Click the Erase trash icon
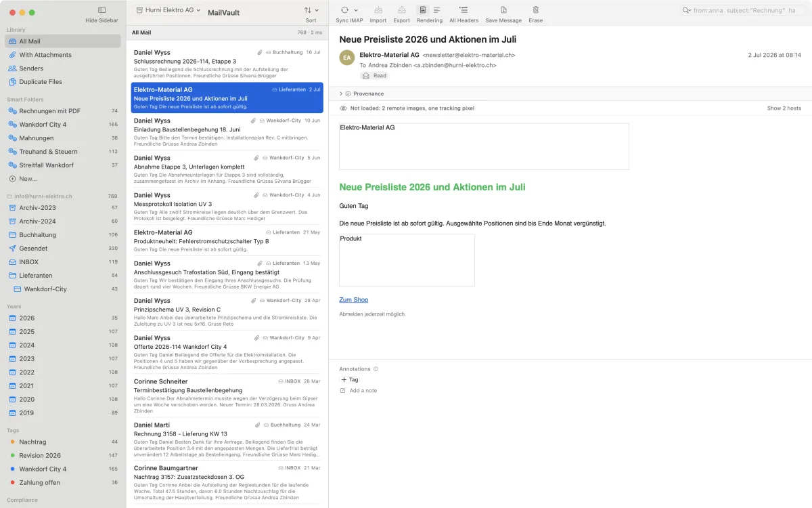 (536, 10)
